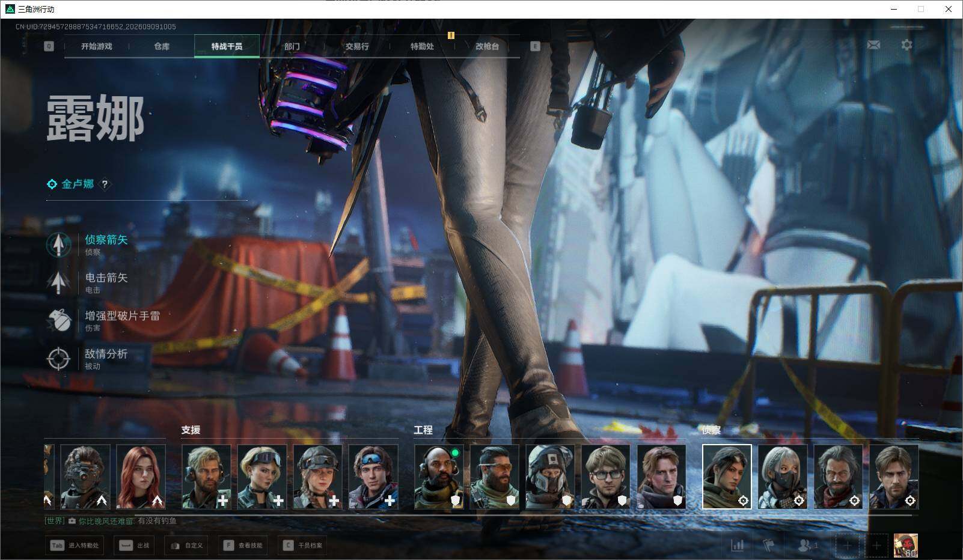The height and width of the screenshot is (560, 963).
Task: Select the 电击箭矢 skill icon
Action: [x=58, y=282]
